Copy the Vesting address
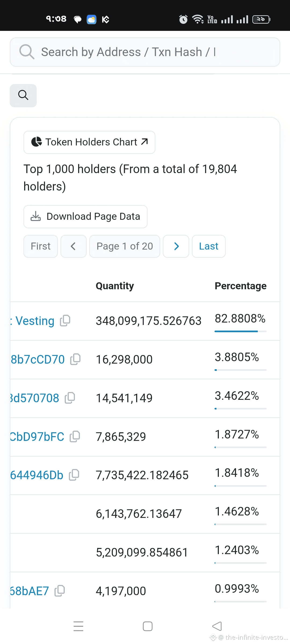 click(x=65, y=321)
